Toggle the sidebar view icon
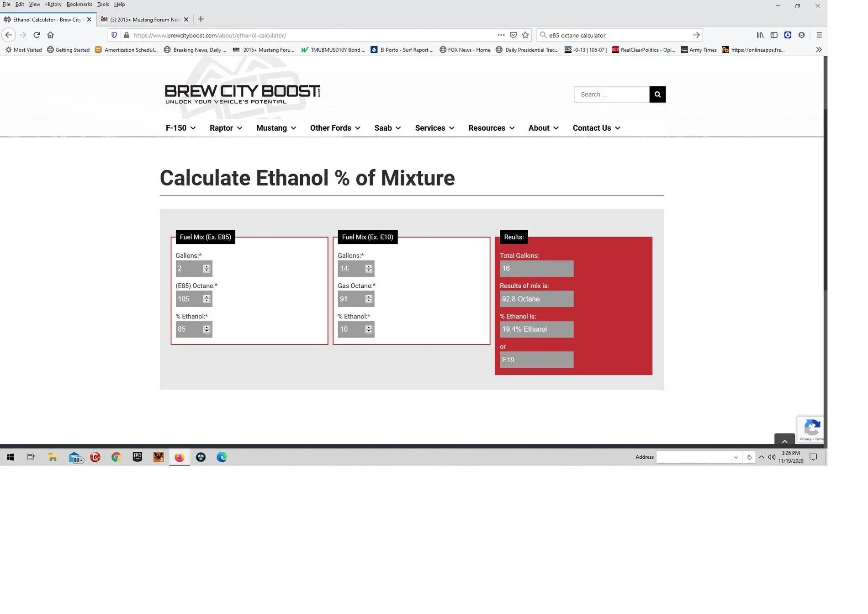The width and height of the screenshot is (868, 614). pyautogui.click(x=774, y=35)
